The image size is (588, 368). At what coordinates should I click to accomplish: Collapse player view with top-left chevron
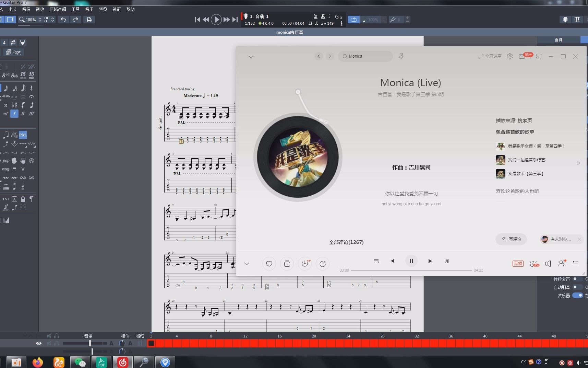pyautogui.click(x=251, y=57)
